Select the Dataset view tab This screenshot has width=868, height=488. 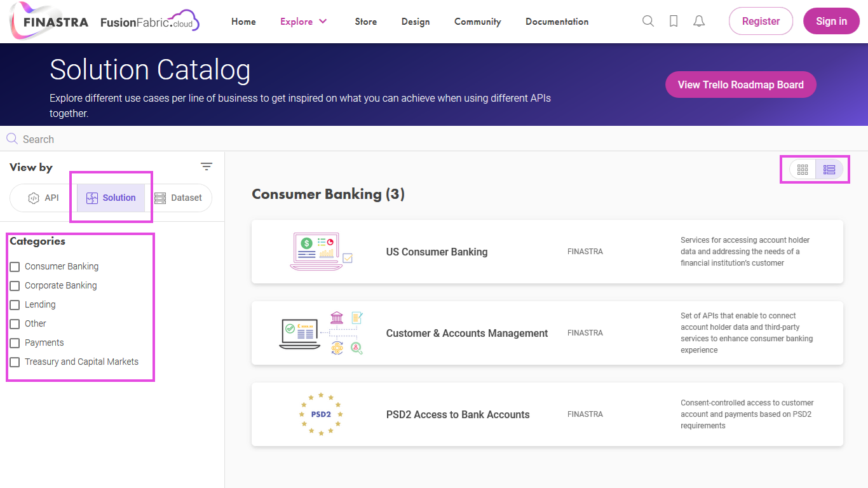click(x=179, y=198)
